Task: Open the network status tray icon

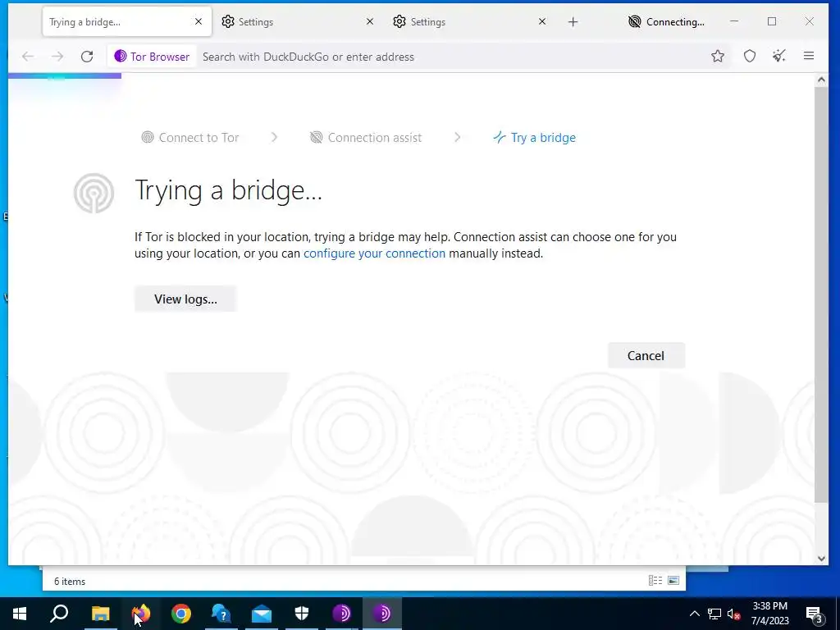Action: click(714, 614)
